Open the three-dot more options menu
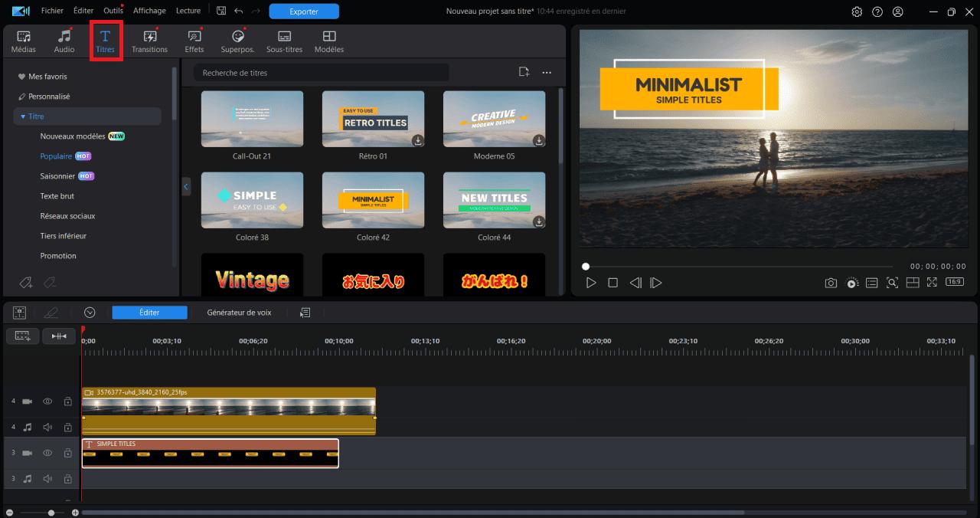The width and height of the screenshot is (980, 518). (547, 72)
